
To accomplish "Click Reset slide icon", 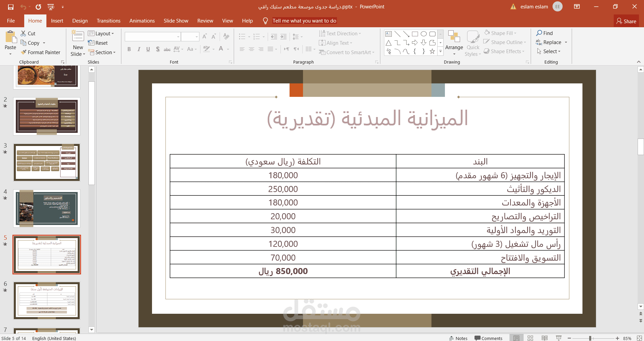I will click(x=91, y=43).
